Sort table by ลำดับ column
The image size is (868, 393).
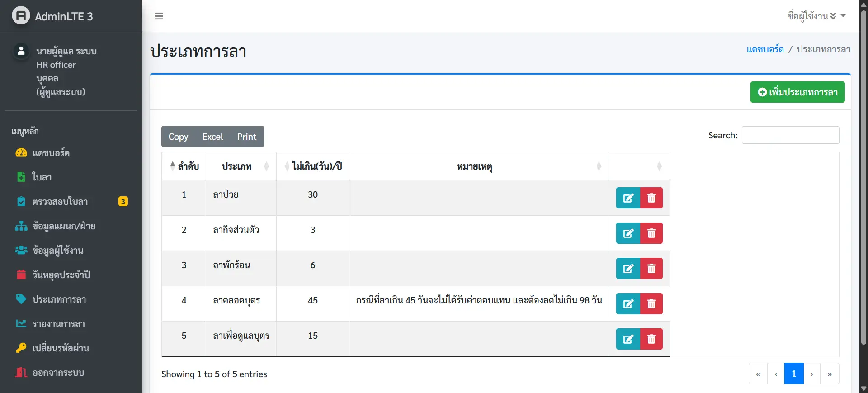coord(184,166)
